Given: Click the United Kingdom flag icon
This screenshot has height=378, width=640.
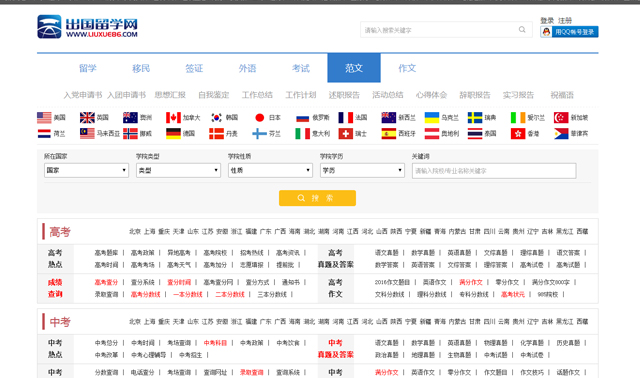Looking at the screenshot, I should tap(87, 118).
